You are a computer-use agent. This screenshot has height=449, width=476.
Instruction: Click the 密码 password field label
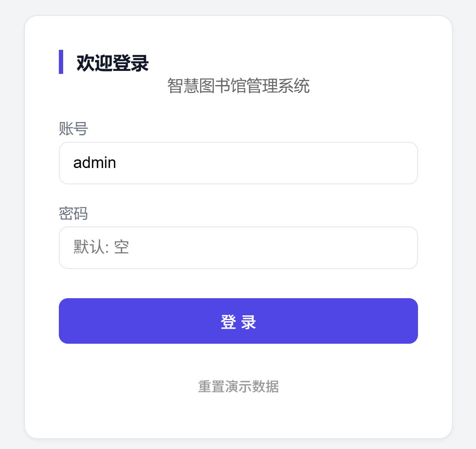73,214
